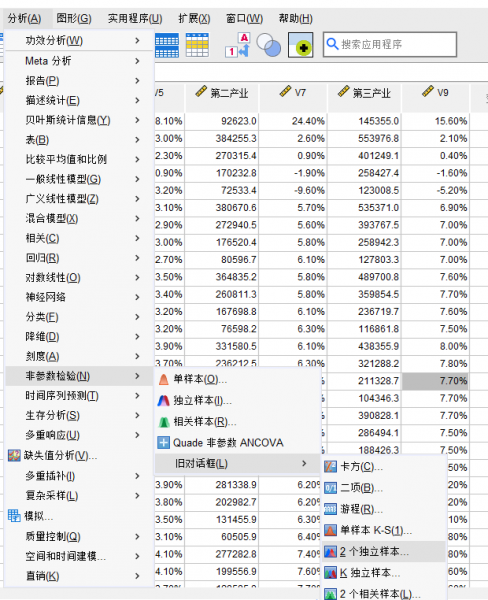Click the ruler icon beside V9 column
This screenshot has width=488, height=600.
428,91
